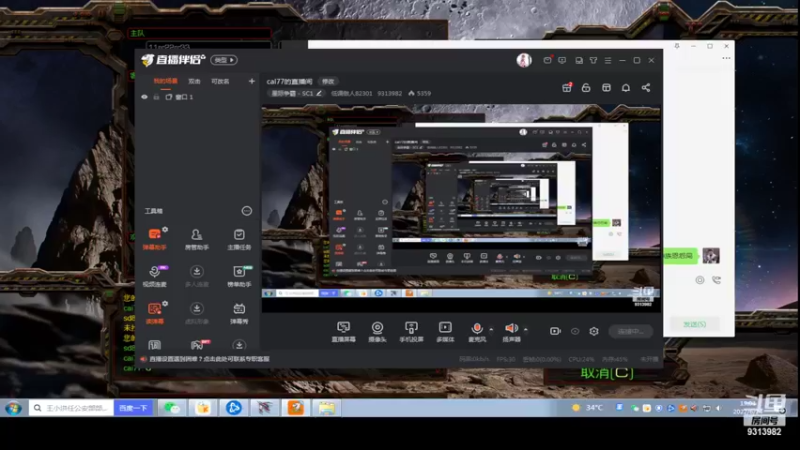This screenshot has width=800, height=450.
Task: Expand microphone options arrow
Action: [x=491, y=330]
